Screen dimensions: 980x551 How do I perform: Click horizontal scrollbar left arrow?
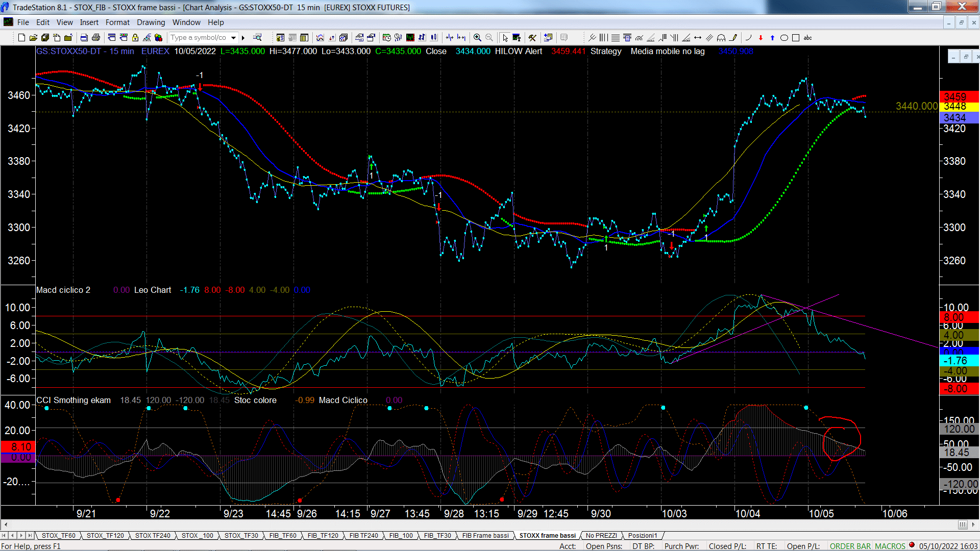(6, 524)
